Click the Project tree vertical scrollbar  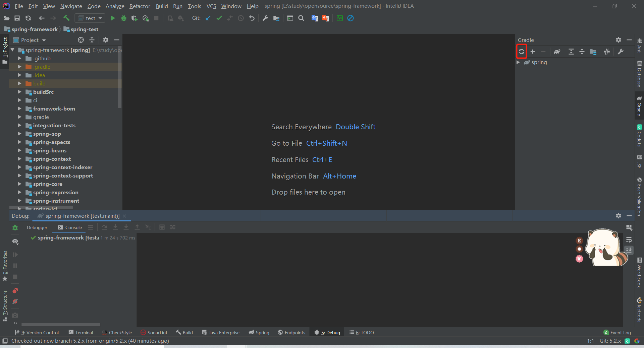120,77
